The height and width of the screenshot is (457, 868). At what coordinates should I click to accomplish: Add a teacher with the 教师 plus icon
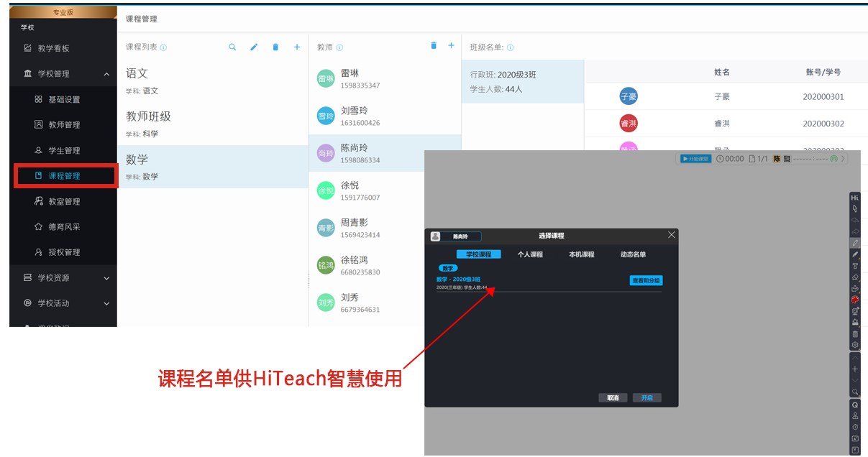(x=452, y=46)
